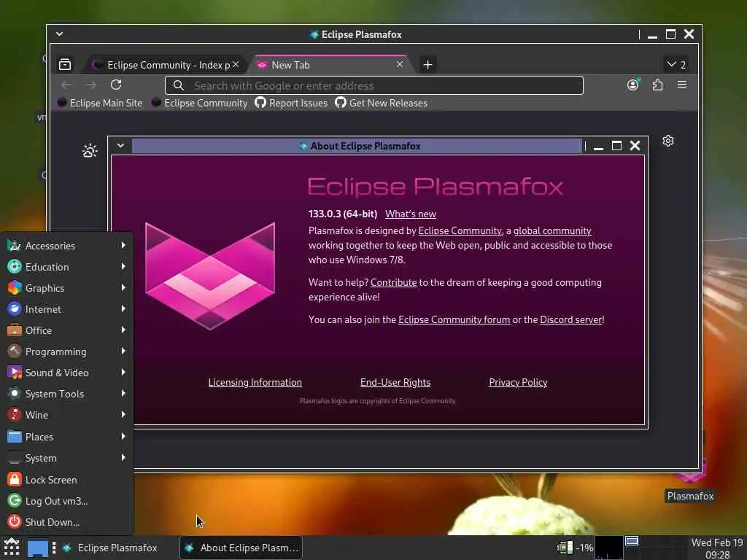Viewport: 747px width, 560px height.
Task: Expand the Graphics submenu
Action: point(66,288)
